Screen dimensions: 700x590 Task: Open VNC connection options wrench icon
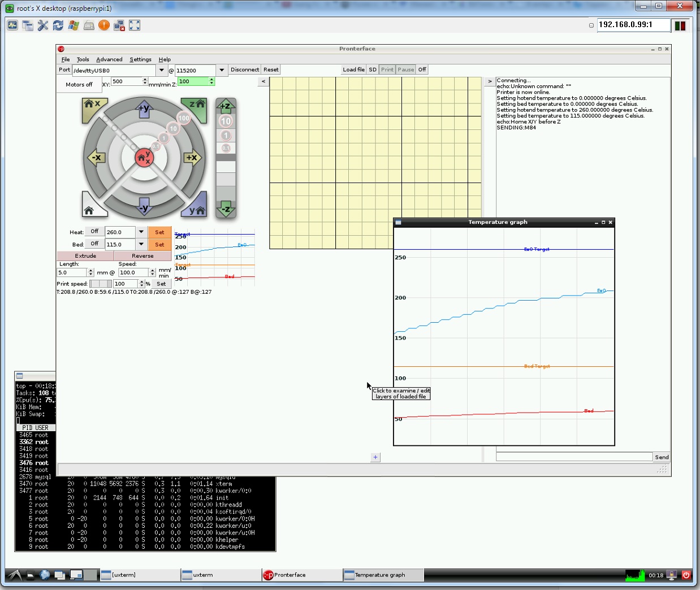(x=43, y=25)
